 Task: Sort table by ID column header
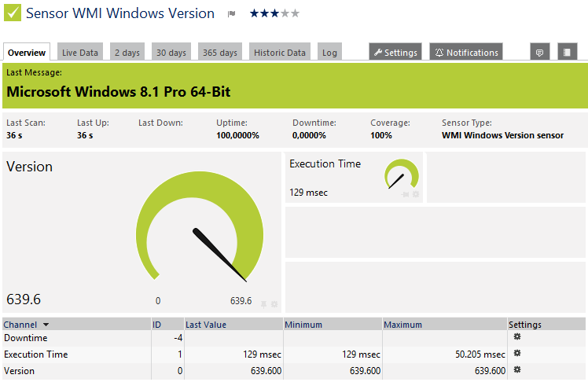tap(156, 325)
